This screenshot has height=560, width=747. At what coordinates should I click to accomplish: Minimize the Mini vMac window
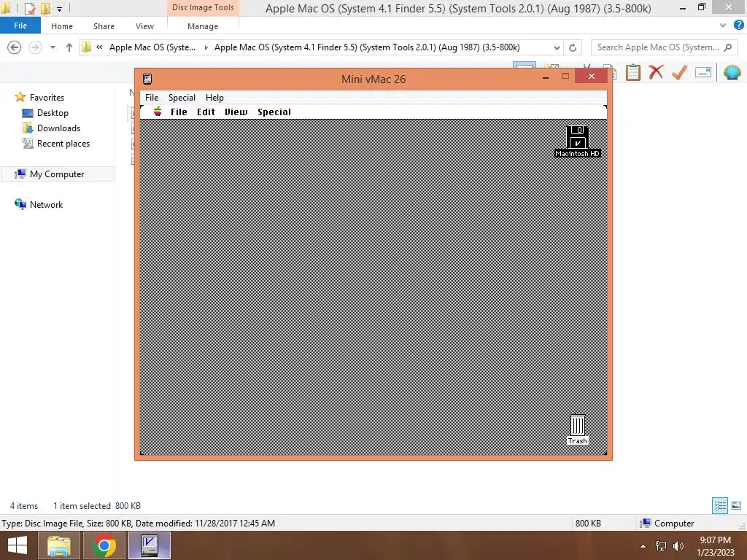[x=546, y=77]
